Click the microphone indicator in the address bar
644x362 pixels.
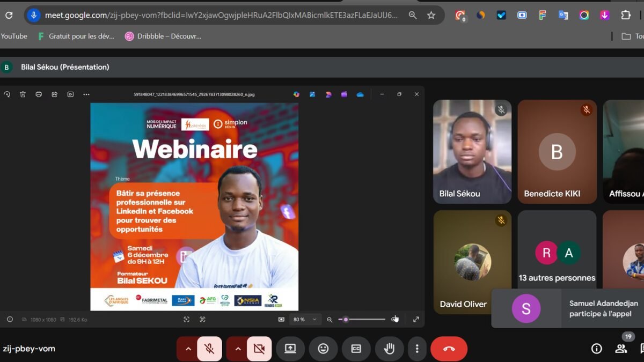coord(34,15)
